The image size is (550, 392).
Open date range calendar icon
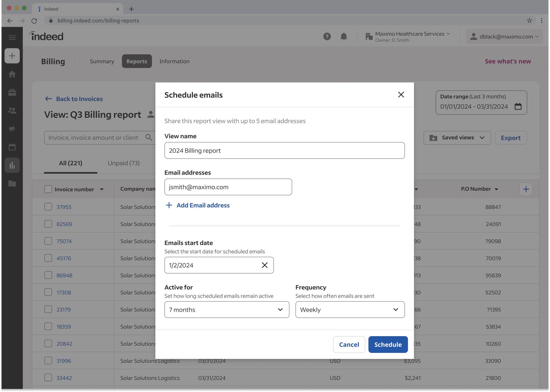(518, 106)
